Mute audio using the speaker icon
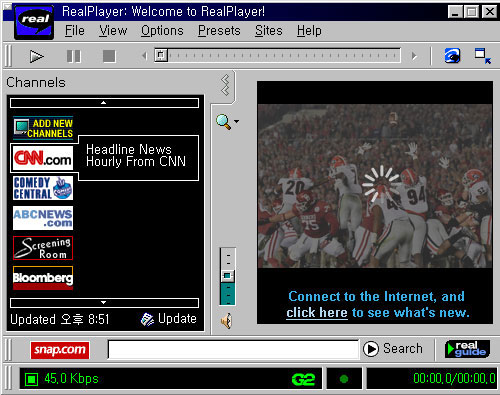500x395 pixels. (226, 321)
